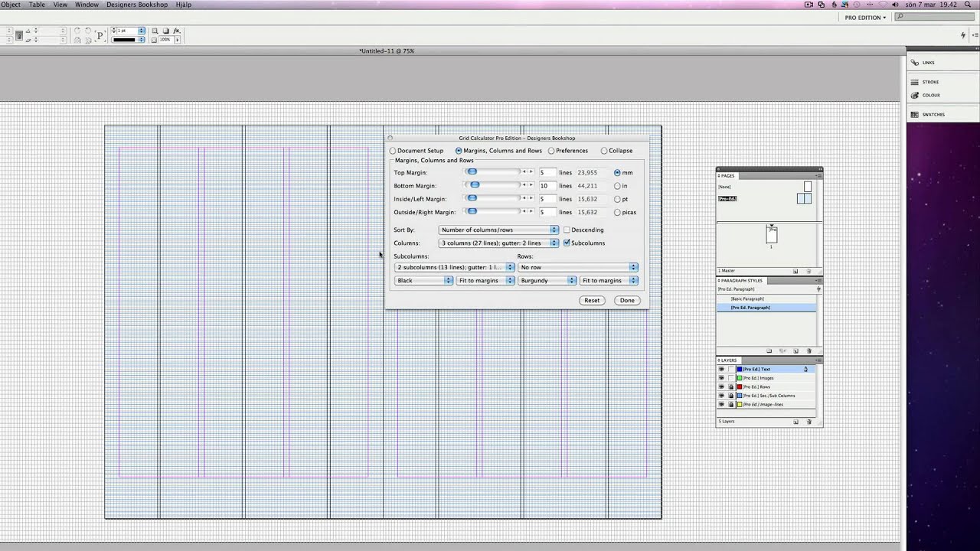Screen dimensions: 980x551
Task: Open the rows Fit to margins dropdown
Action: tap(609, 280)
